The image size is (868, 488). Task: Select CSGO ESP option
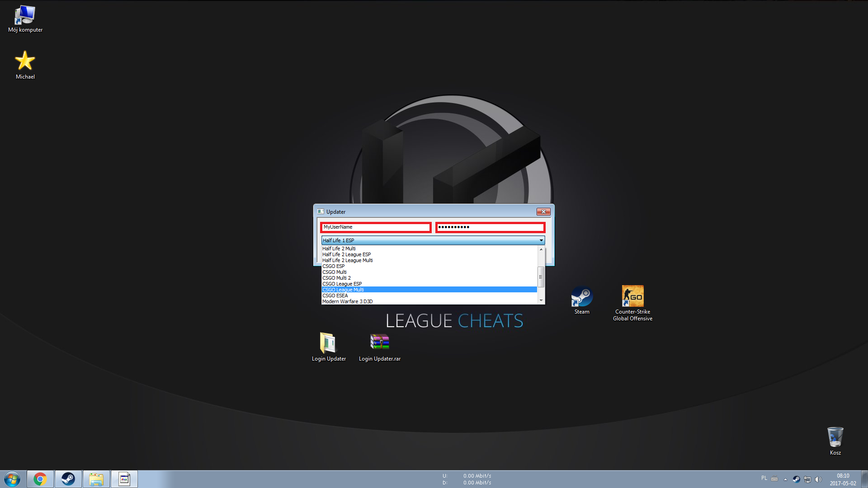tap(429, 266)
